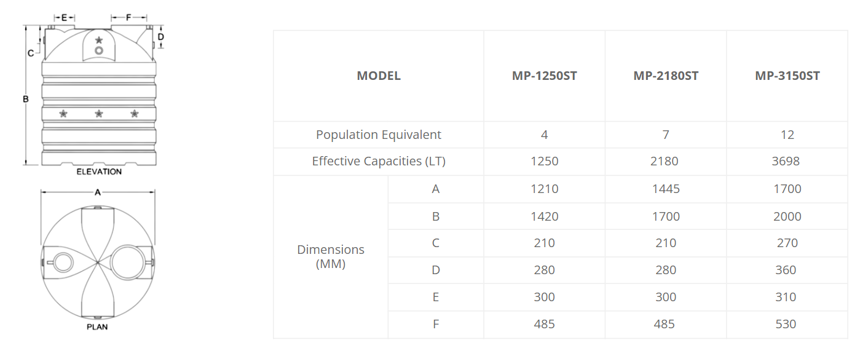The width and height of the screenshot is (868, 359).
Task: Click the ELEVATION label under the tank drawing
Action: (99, 172)
